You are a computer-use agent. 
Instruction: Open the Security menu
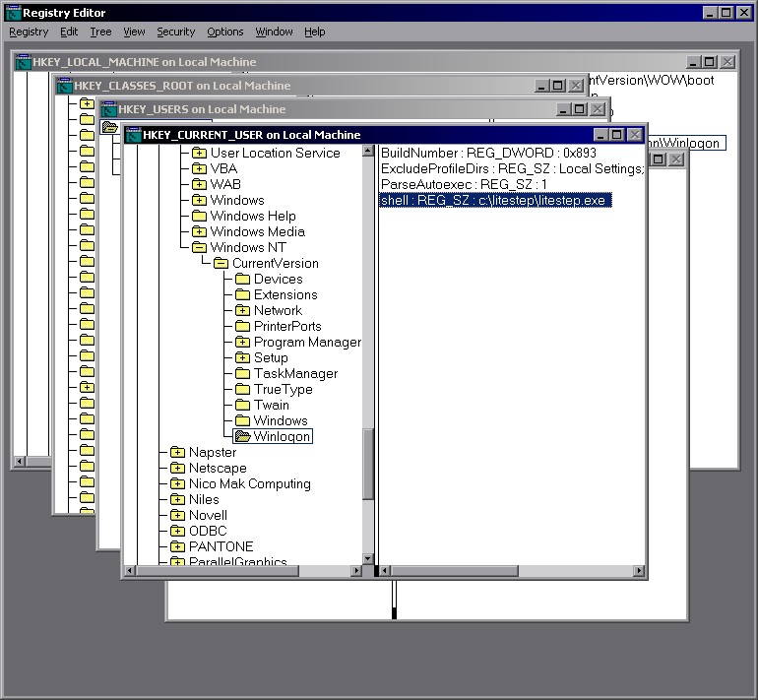(175, 32)
